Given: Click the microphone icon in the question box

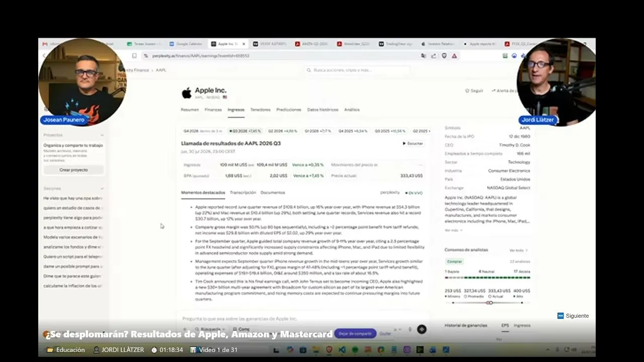Looking at the screenshot, I should [410, 329].
